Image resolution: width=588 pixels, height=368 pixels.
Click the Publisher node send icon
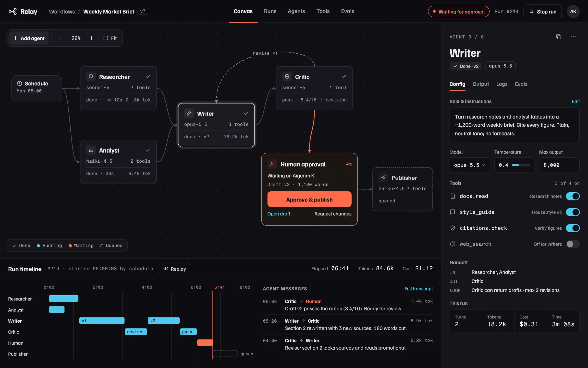tap(383, 178)
